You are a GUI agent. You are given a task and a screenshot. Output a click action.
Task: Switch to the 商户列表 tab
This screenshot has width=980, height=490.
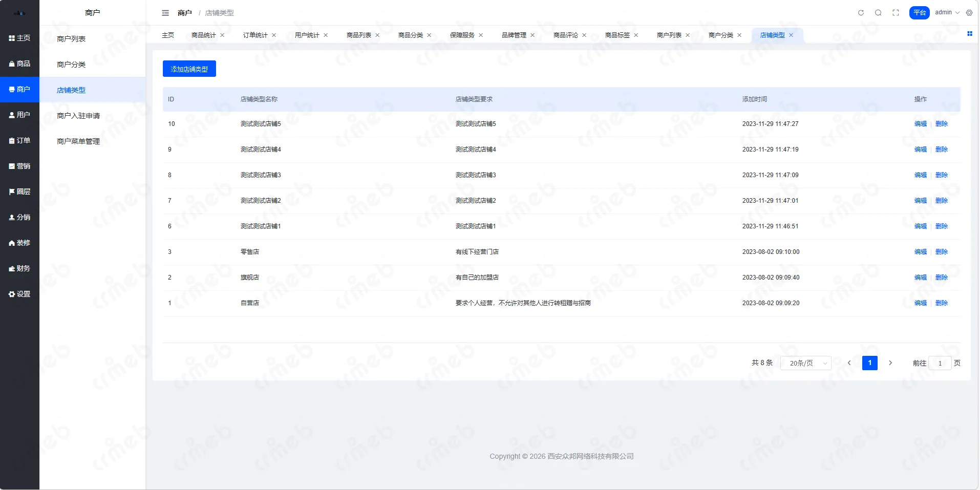(669, 35)
